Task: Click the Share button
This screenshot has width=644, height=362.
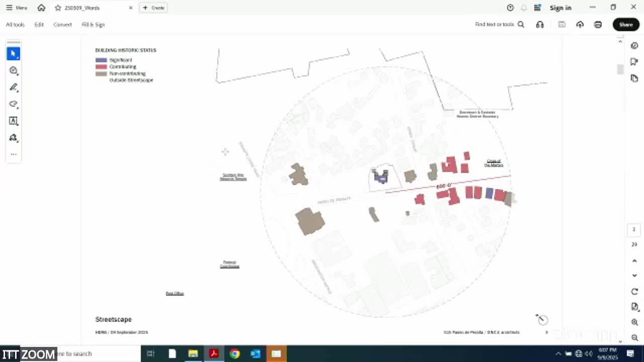Action: click(626, 24)
